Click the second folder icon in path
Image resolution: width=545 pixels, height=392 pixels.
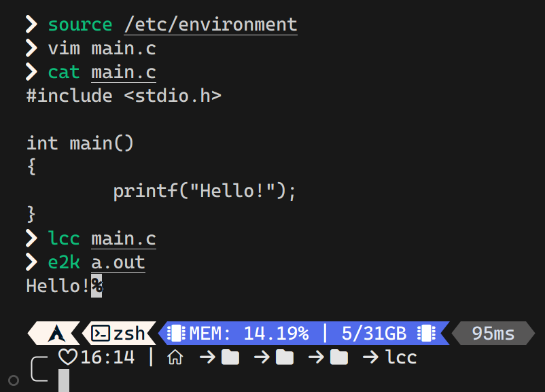pos(285,357)
